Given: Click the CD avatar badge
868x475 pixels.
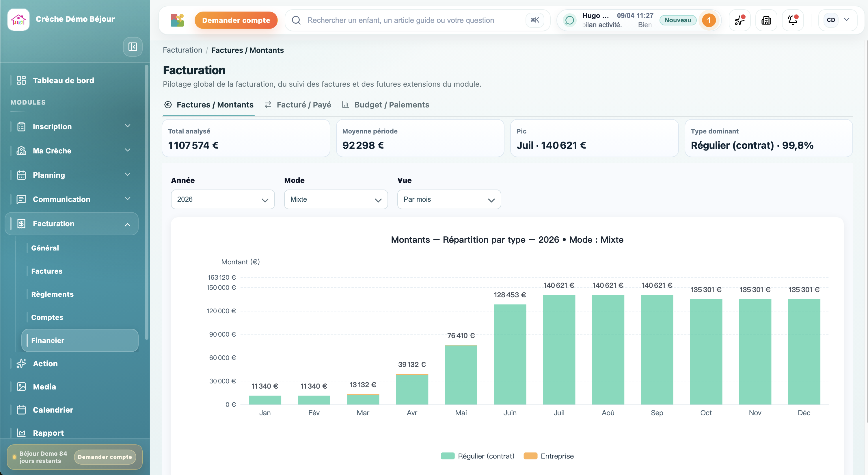Looking at the screenshot, I should click(x=831, y=20).
